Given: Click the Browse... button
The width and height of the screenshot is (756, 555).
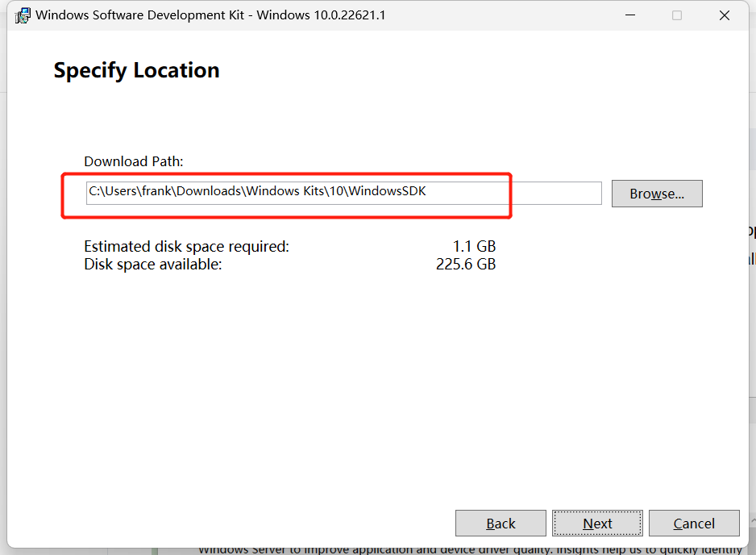Looking at the screenshot, I should coord(657,194).
